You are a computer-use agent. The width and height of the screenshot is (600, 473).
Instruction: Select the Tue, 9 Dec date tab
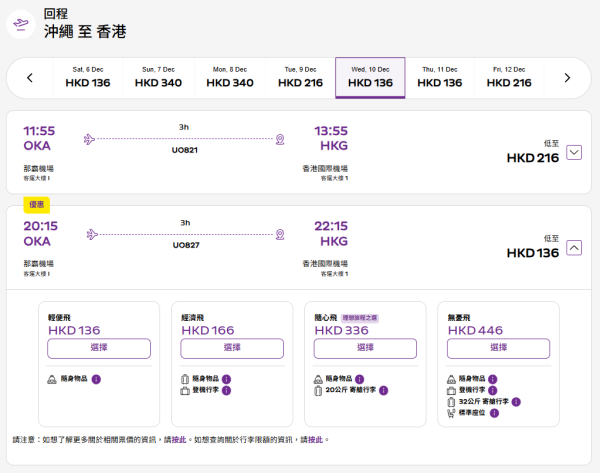[299, 78]
